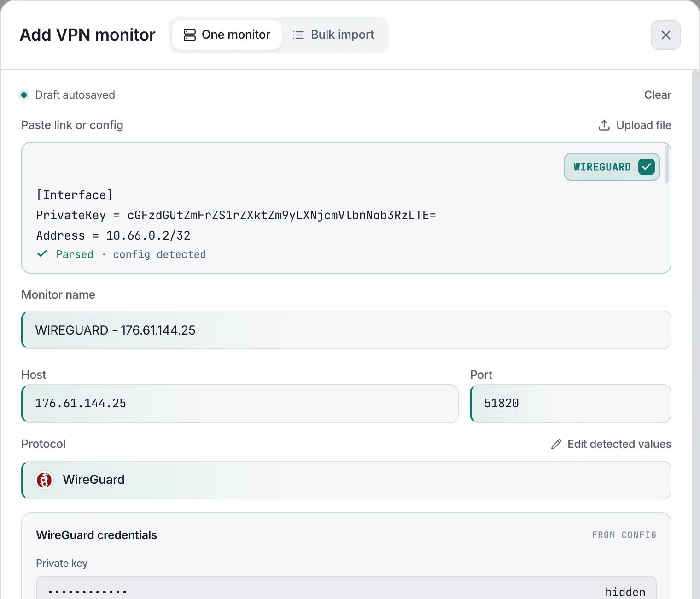Switch to the One monitor tab
The height and width of the screenshot is (599, 700).
(227, 35)
